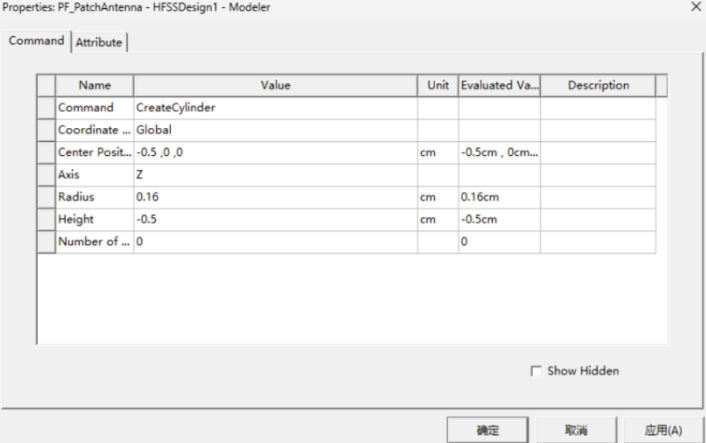This screenshot has width=706, height=443.
Task: Edit the Height value field -0.5
Action: (275, 219)
